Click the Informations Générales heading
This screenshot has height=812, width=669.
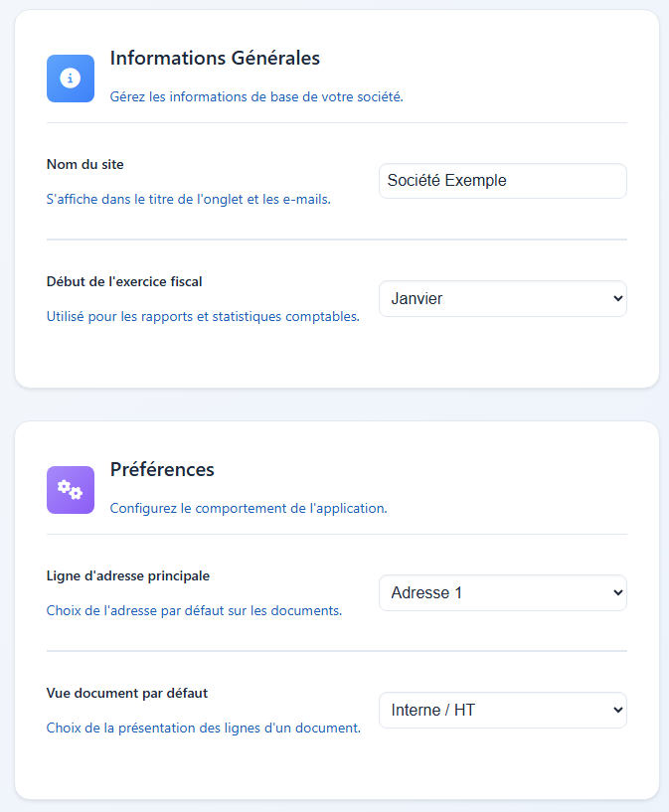pos(215,58)
